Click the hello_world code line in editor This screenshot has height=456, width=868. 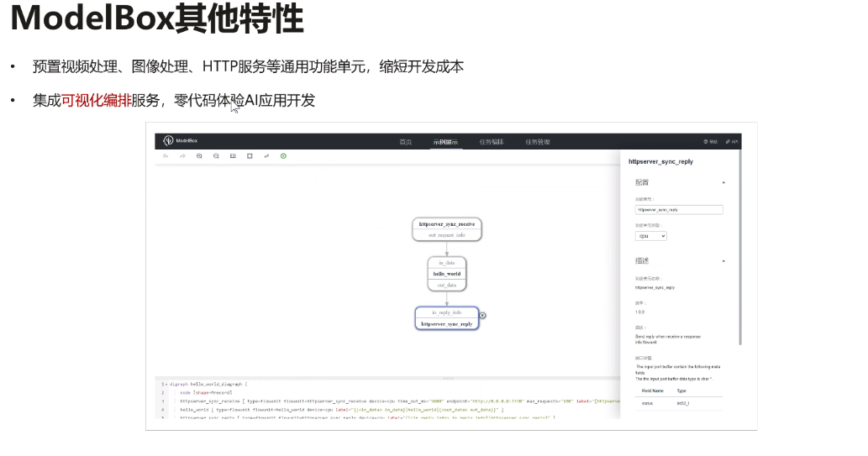point(341,410)
